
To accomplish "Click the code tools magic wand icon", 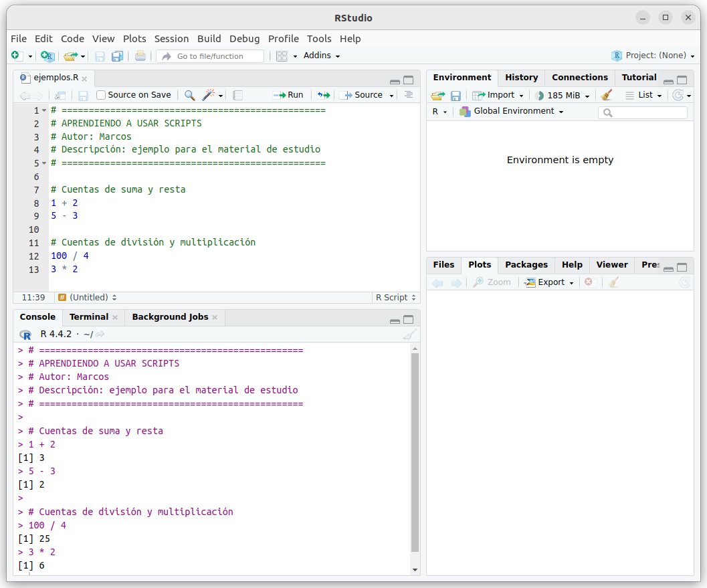I will [208, 95].
